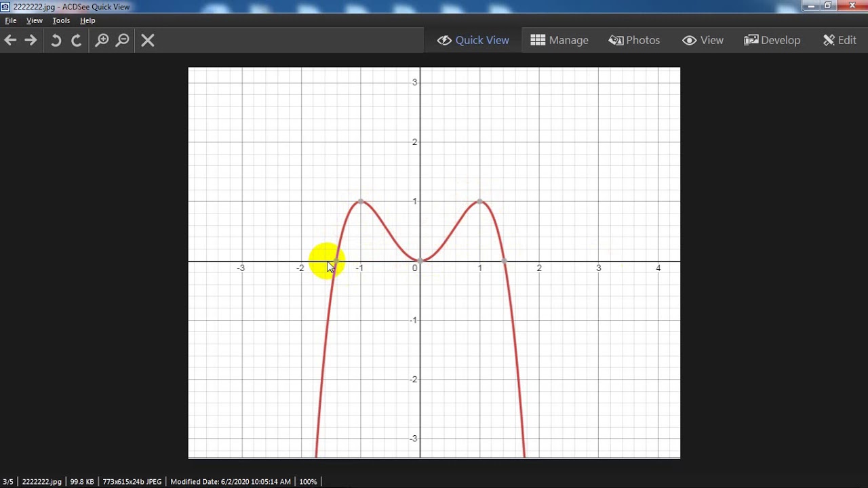The image size is (868, 488).
Task: Go to the next image arrow
Action: click(x=31, y=40)
